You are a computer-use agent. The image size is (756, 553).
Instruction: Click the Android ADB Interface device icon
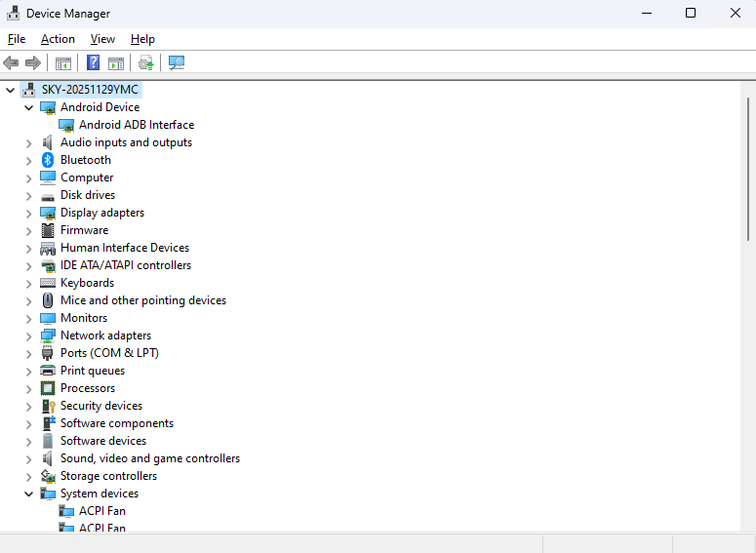[66, 126]
